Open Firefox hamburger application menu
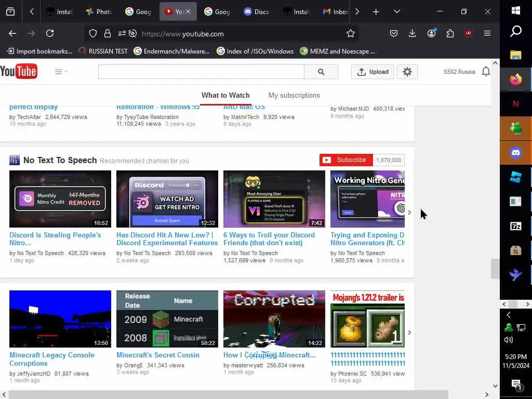 [x=487, y=33]
